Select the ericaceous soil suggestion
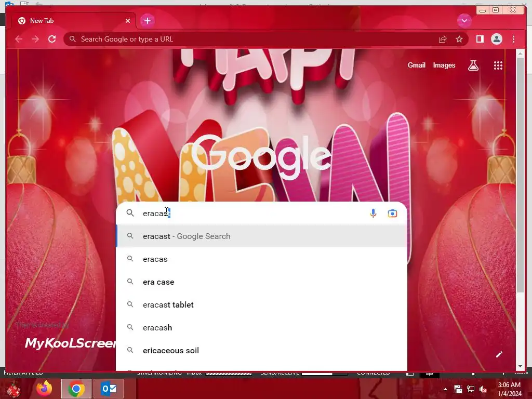The width and height of the screenshot is (532, 399). click(x=262, y=351)
